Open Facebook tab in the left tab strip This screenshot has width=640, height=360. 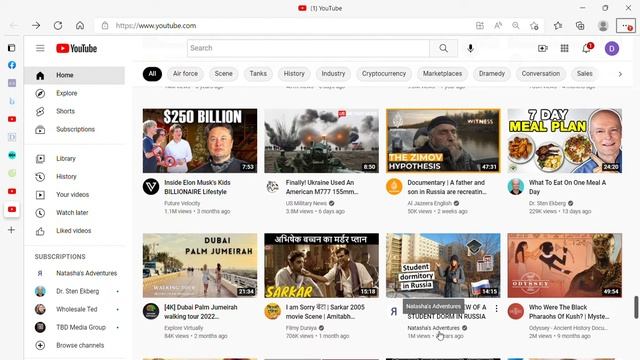click(x=12, y=65)
